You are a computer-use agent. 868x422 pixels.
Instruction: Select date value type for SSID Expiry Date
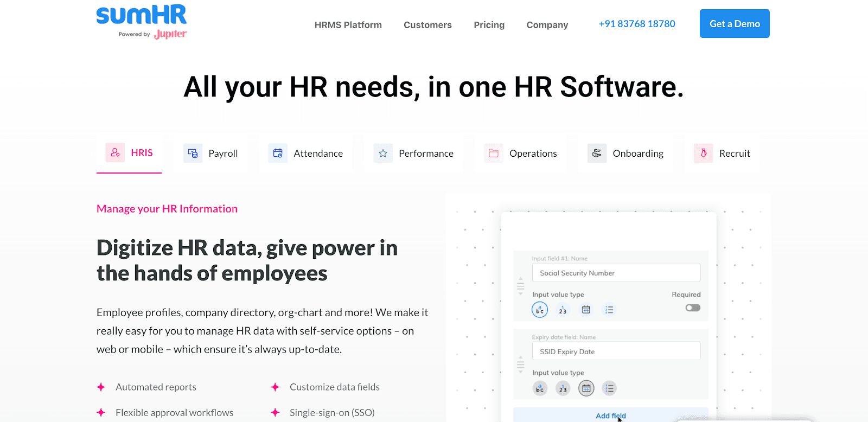point(586,388)
